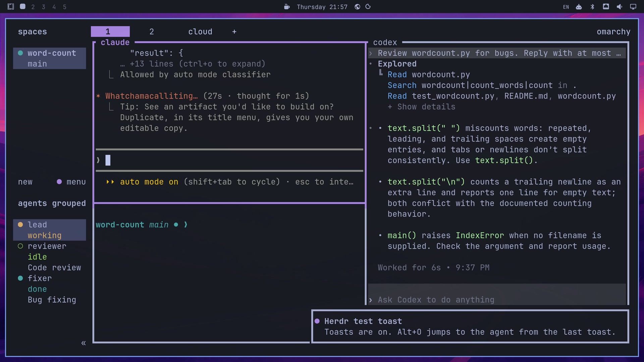Click the monitor icon in system tray
Image resolution: width=644 pixels, height=362 pixels.
tap(633, 7)
